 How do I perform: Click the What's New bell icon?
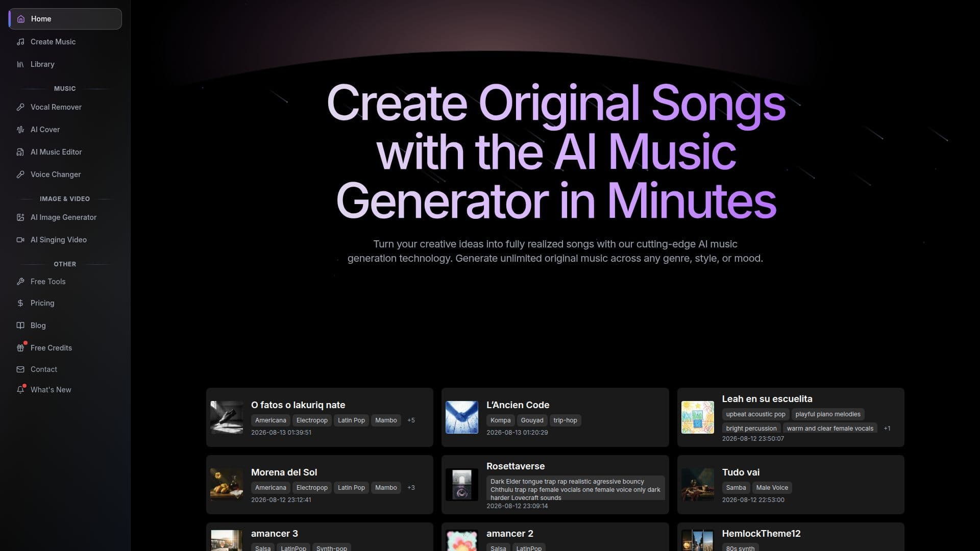tap(20, 390)
